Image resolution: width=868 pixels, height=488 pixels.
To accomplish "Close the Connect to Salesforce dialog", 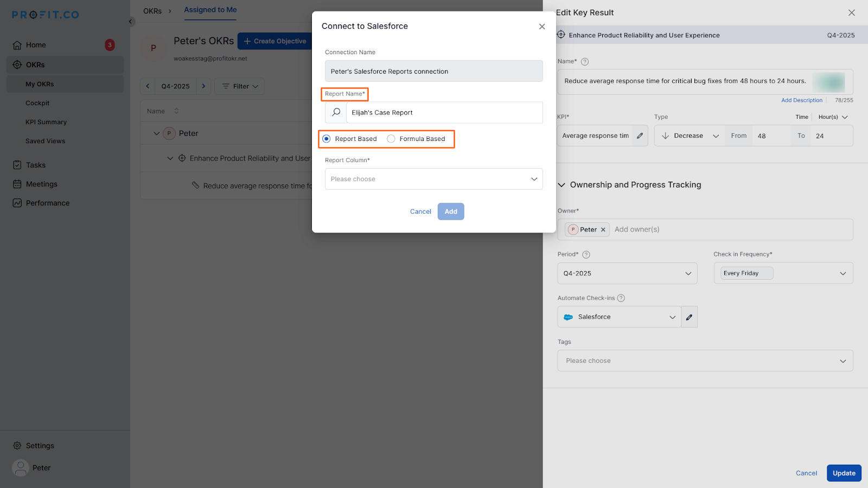I will click(542, 27).
